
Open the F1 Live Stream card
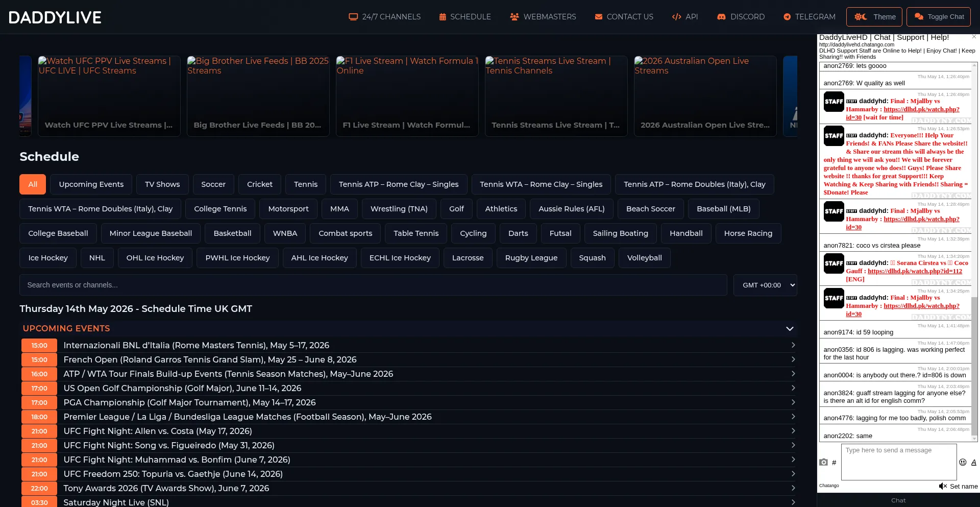(x=407, y=96)
